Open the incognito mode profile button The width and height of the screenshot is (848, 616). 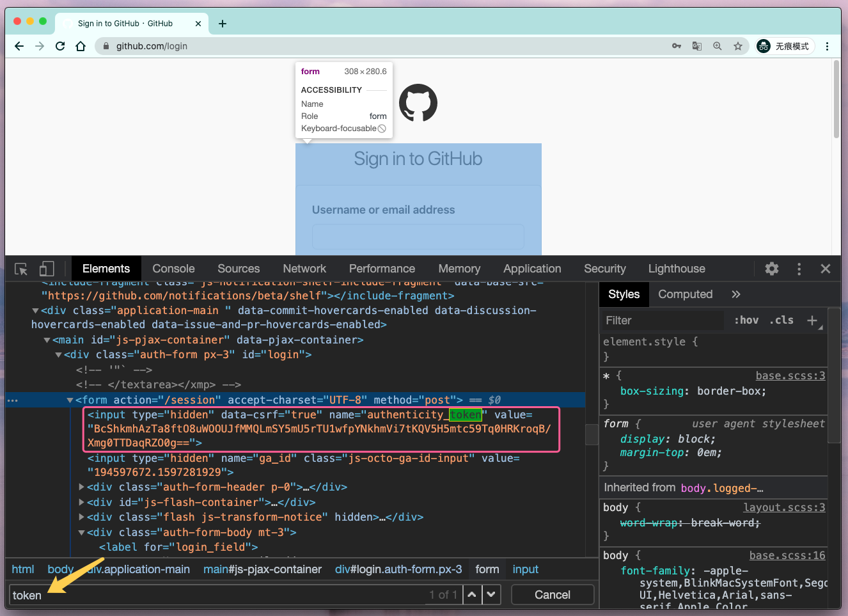(785, 46)
